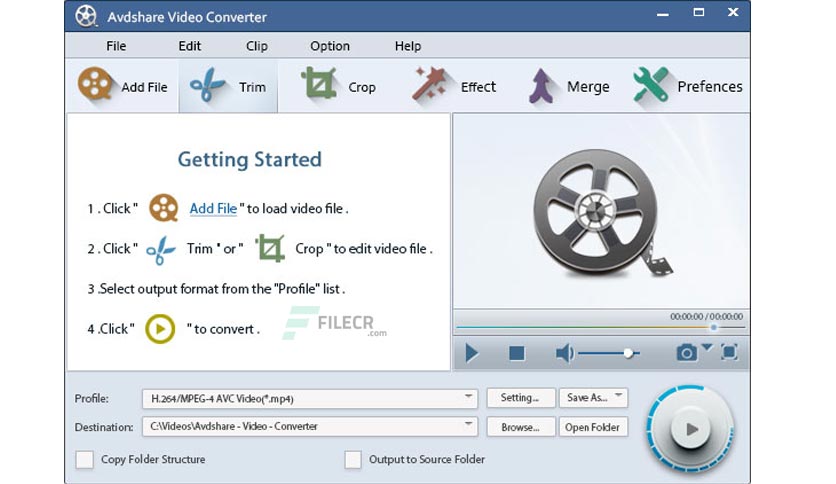Screen dimensions: 836x484
Task: Toggle fullscreen preview mode
Action: 729,352
